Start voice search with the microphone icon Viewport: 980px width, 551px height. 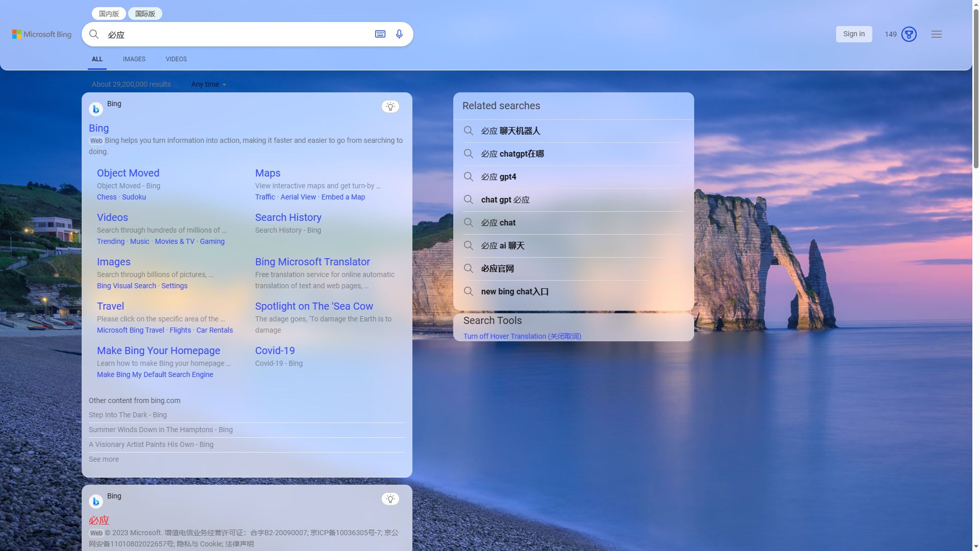(x=399, y=34)
